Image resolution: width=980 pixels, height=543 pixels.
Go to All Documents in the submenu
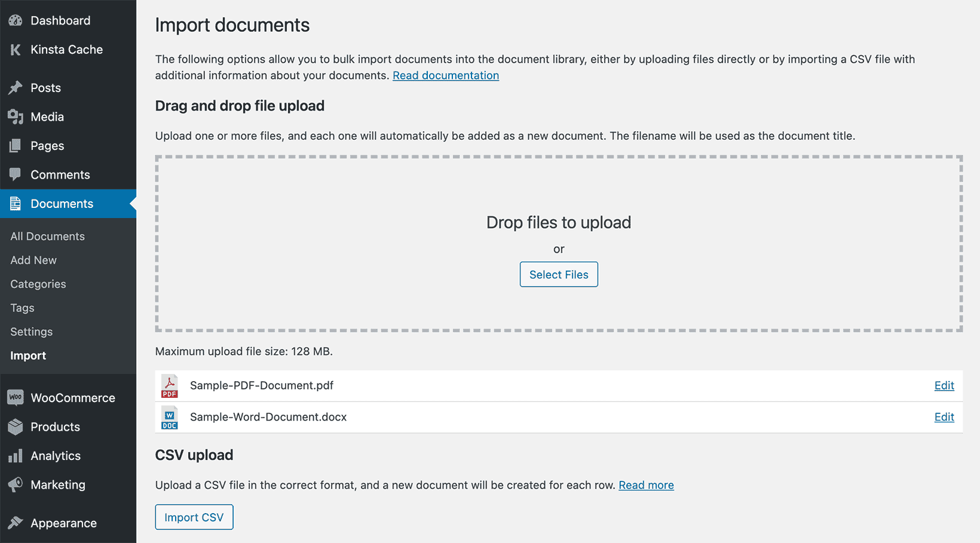click(47, 236)
